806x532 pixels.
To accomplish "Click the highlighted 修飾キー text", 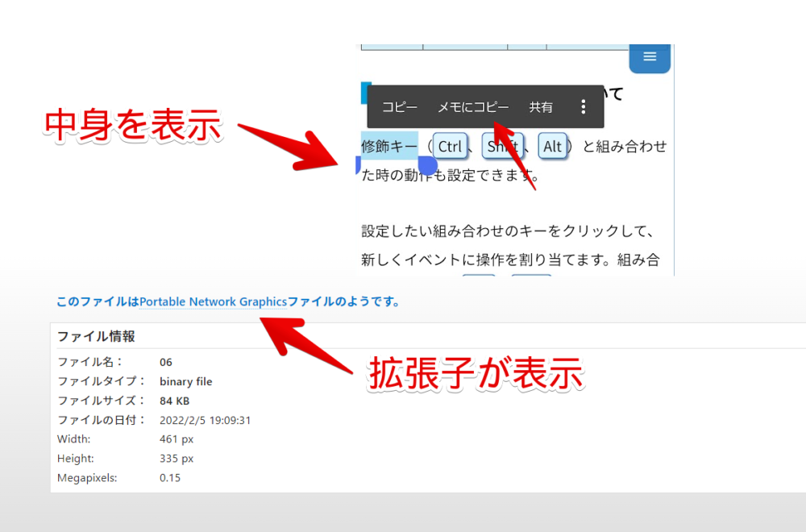I will click(x=388, y=146).
